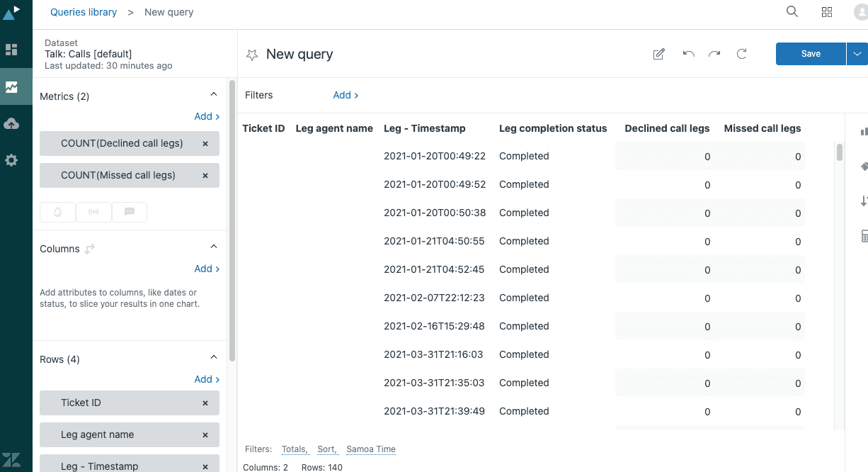
Task: Click the Queries library breadcrumb
Action: click(83, 11)
